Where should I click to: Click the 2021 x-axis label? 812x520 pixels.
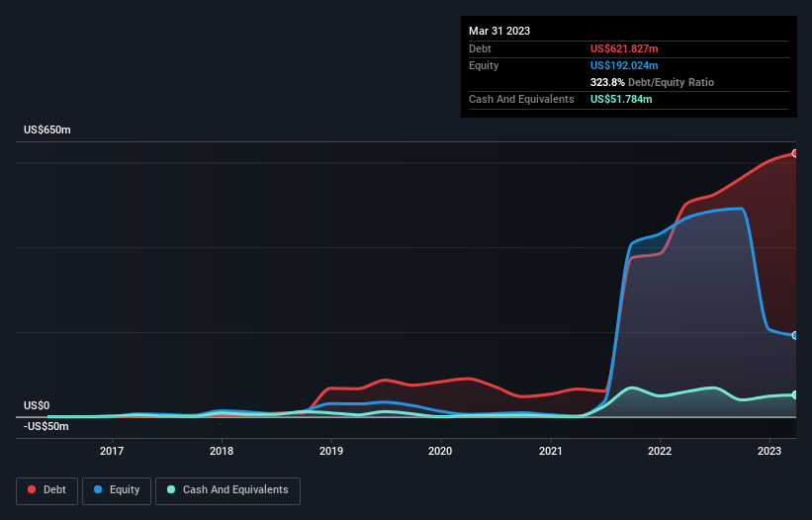pos(551,451)
